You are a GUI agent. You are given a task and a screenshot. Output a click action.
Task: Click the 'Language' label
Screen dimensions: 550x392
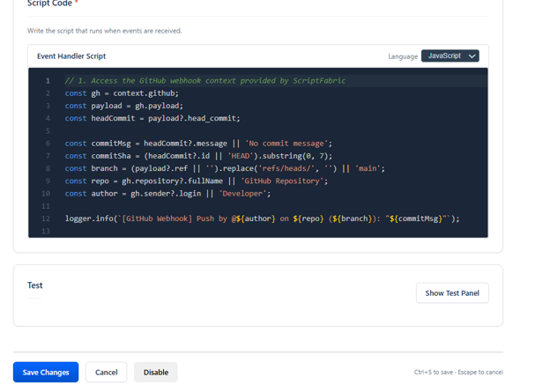tap(403, 56)
